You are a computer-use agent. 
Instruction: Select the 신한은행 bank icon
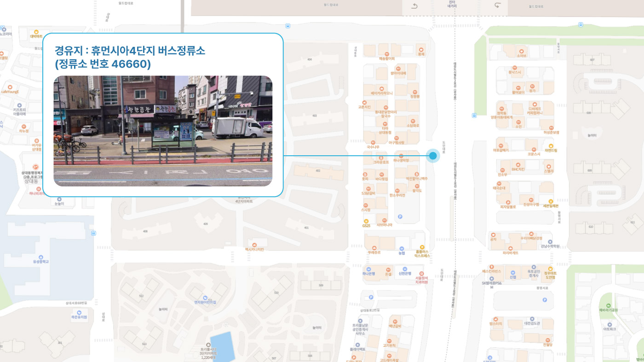(x=404, y=268)
